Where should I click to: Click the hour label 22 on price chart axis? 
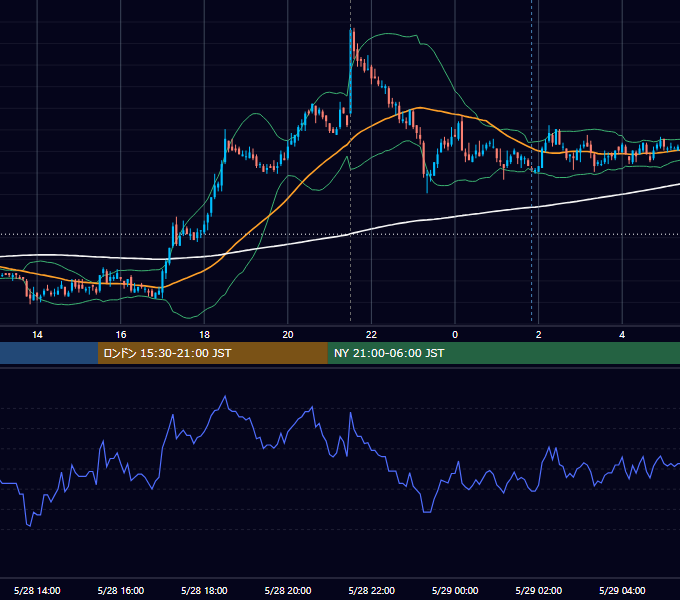[371, 335]
